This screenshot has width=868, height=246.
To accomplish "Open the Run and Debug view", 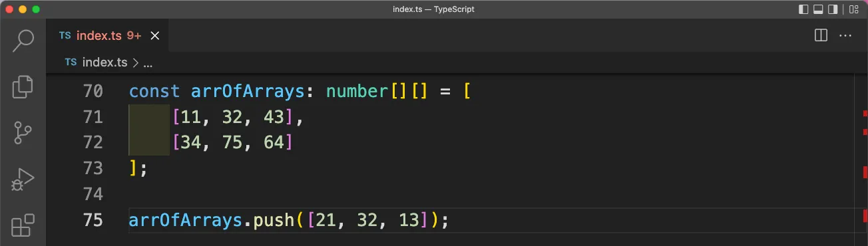I will (23, 180).
